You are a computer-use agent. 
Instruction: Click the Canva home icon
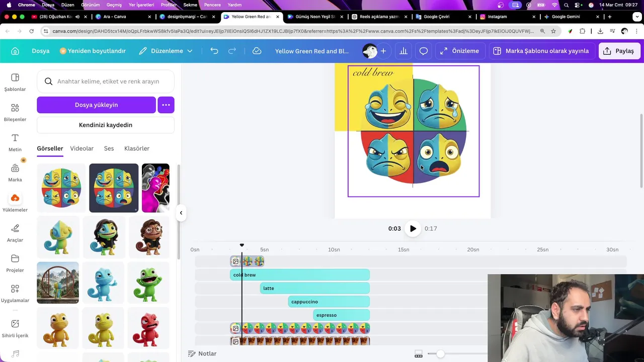(15, 51)
